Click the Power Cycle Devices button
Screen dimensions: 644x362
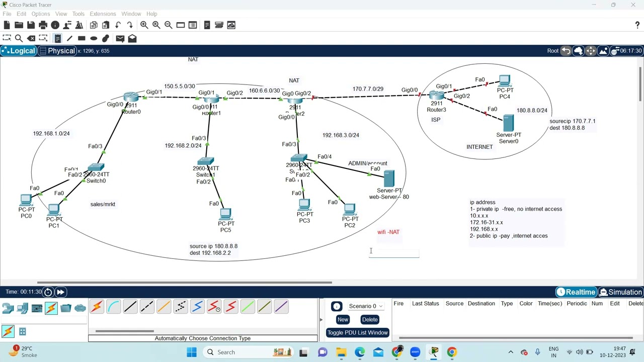click(x=48, y=292)
